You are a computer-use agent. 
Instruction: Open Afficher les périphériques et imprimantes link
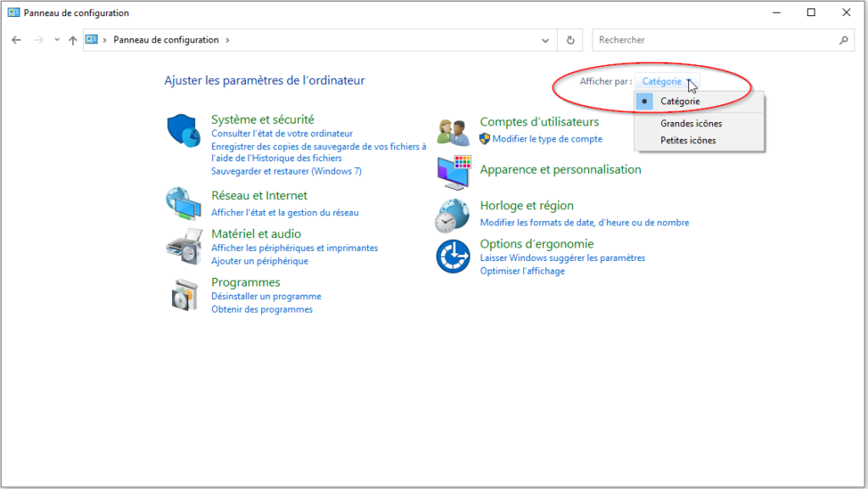pyautogui.click(x=294, y=248)
